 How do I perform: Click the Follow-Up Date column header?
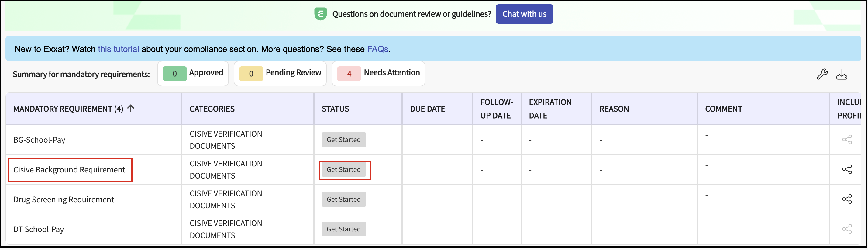coord(497,109)
